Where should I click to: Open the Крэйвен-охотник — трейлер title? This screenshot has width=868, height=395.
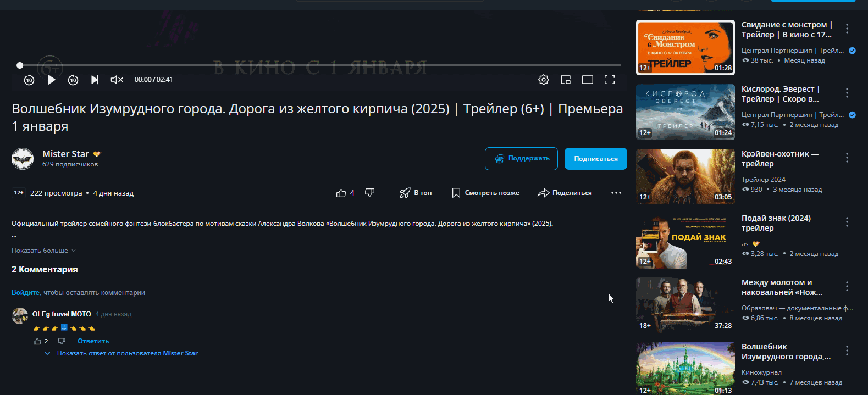(780, 159)
